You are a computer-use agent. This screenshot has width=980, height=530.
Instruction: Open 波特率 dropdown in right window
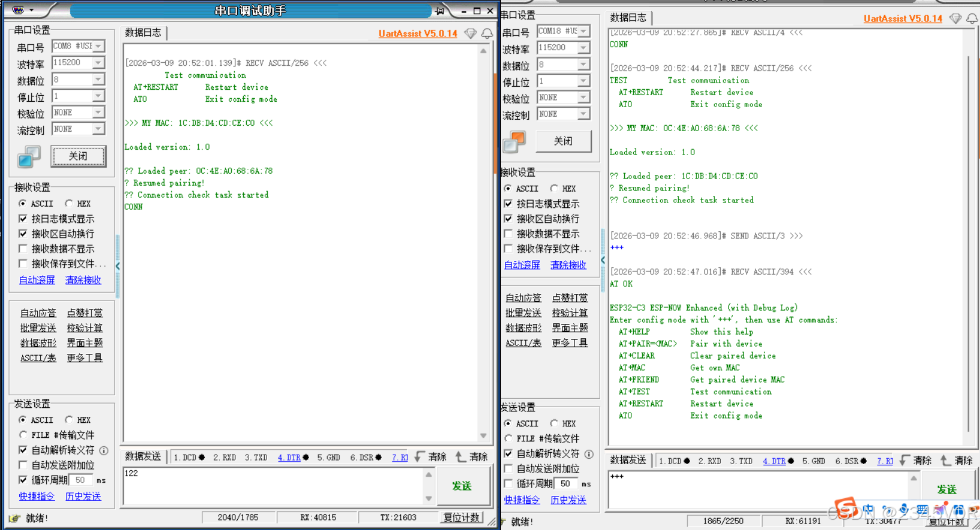click(x=584, y=47)
